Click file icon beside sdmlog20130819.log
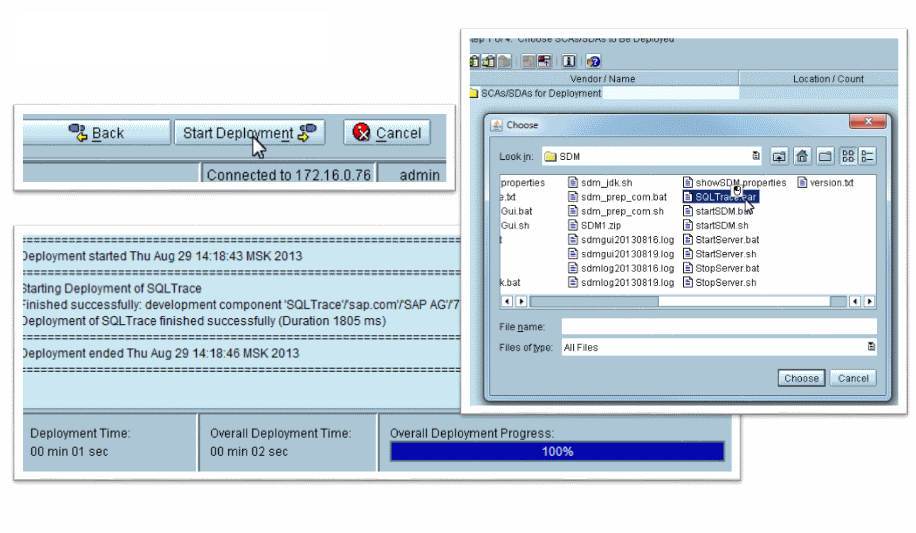The image size is (916, 533). coord(572,282)
